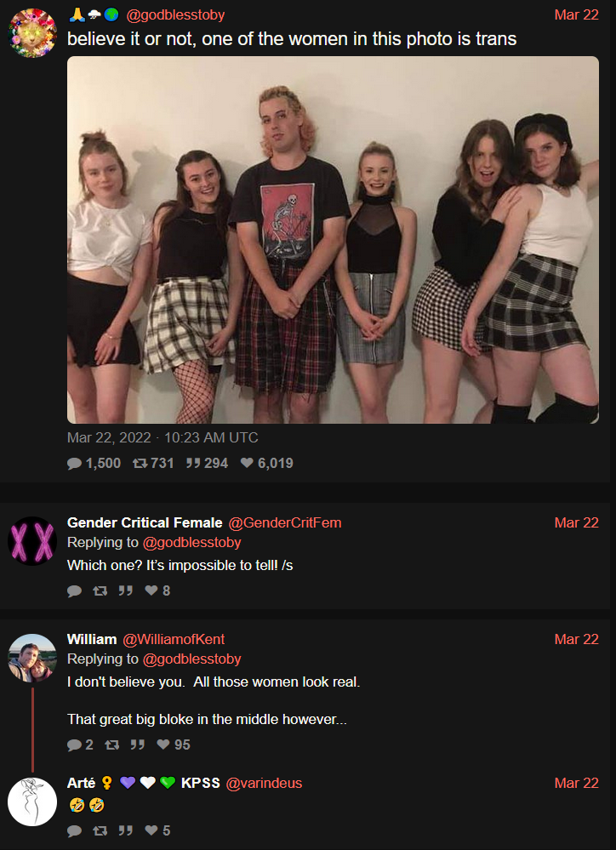The image size is (616, 850).
Task: Click the comment icon showing 1,500 replies
Action: click(74, 464)
